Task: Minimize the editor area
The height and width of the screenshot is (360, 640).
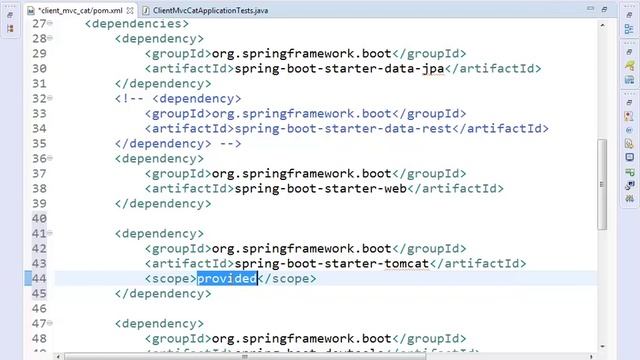Action: click(590, 9)
